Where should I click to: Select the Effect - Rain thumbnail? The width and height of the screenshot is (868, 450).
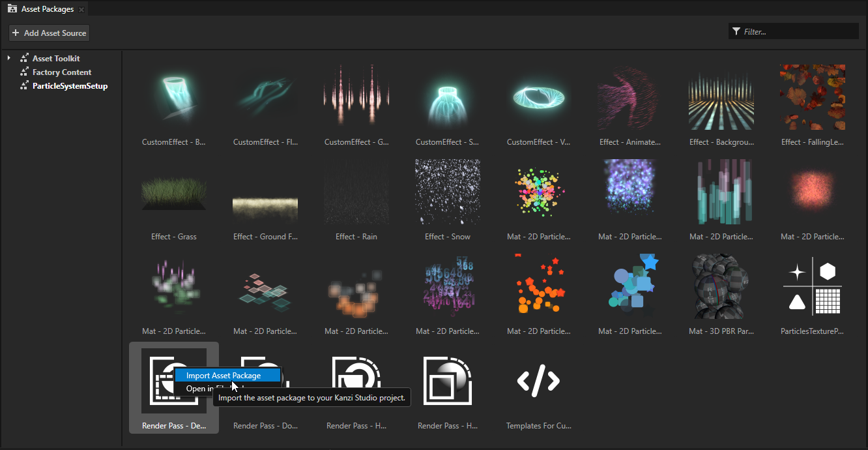[356, 192]
